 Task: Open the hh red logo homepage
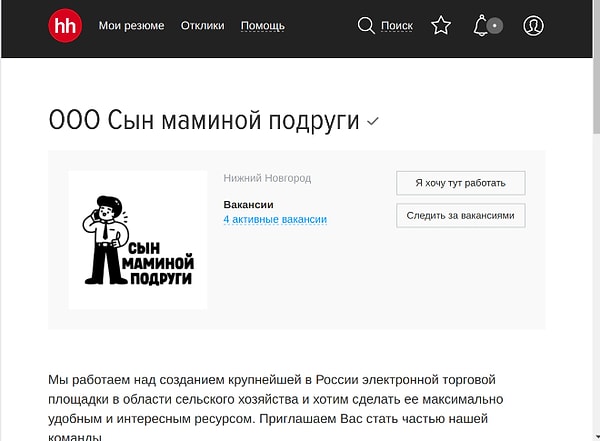[65, 26]
